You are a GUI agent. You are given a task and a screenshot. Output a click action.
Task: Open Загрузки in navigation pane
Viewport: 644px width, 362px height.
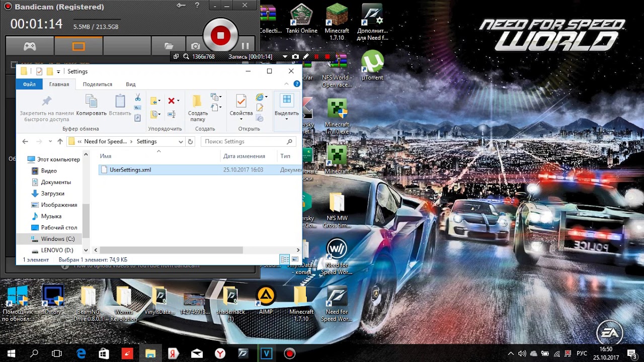point(48,194)
